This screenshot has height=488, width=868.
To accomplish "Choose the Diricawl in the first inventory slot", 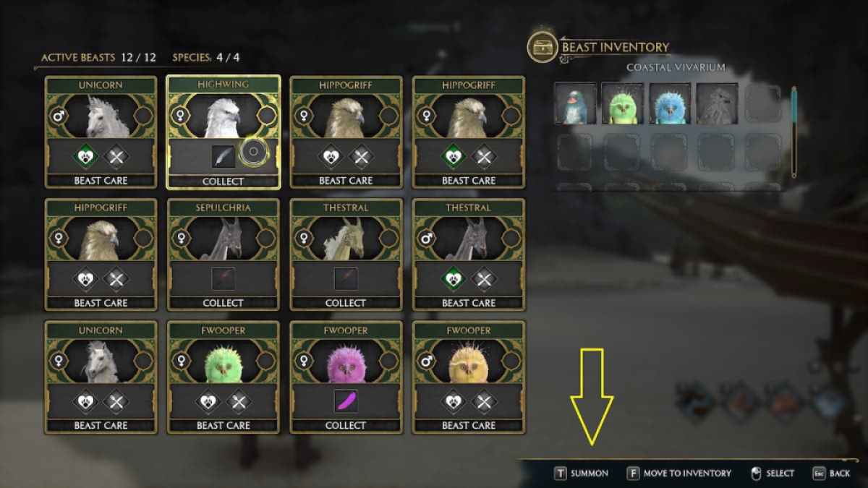I will [575, 103].
